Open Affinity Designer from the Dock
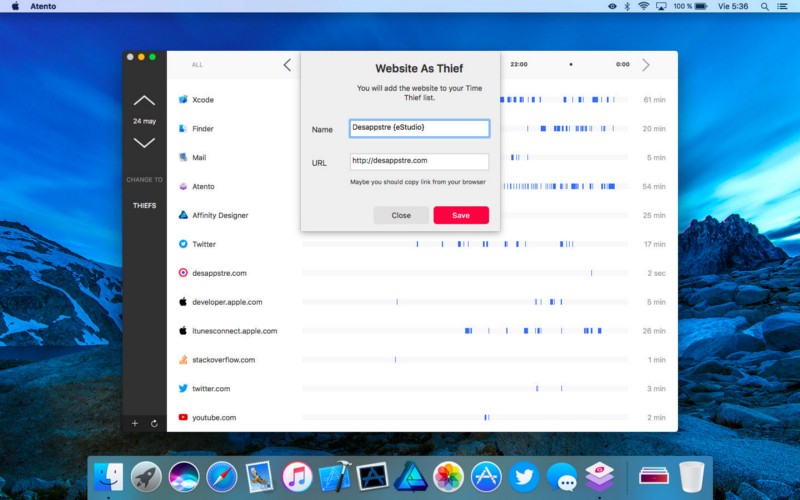This screenshot has height=500, width=800. pos(410,477)
